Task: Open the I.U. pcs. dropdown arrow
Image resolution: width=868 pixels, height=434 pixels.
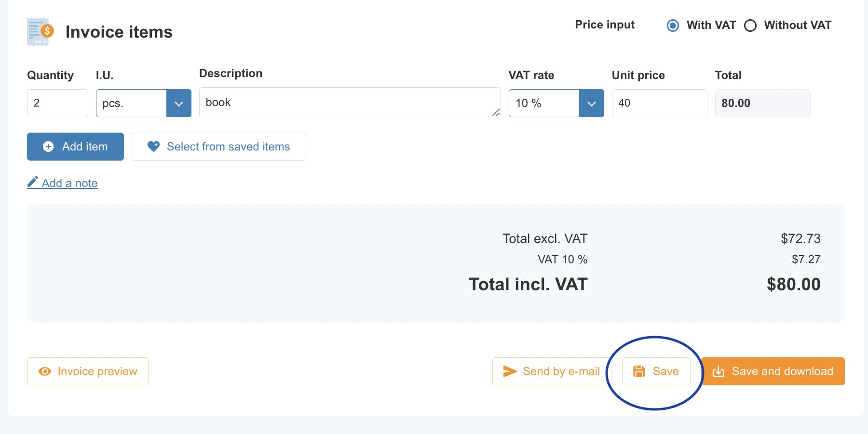Action: (179, 103)
